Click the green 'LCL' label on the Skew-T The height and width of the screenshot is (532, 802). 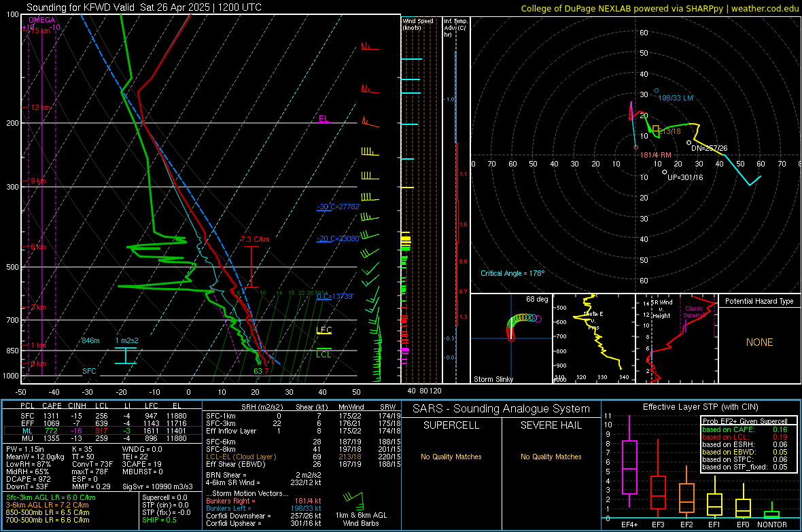324,355
